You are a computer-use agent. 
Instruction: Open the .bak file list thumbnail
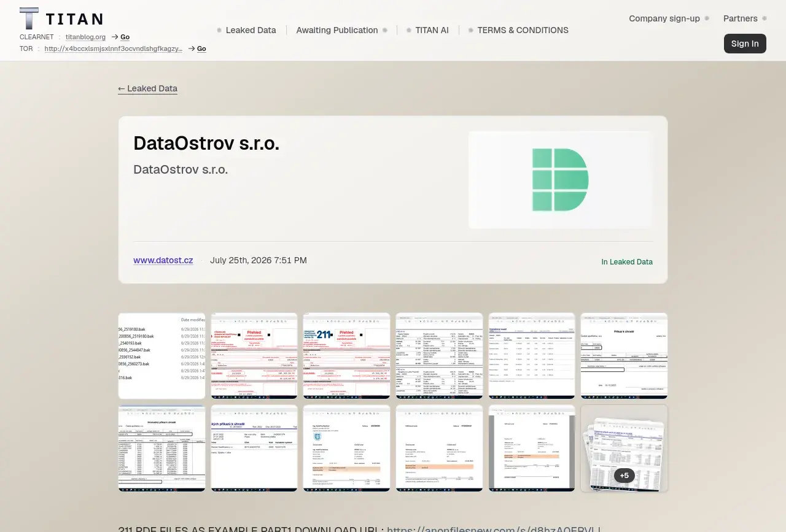click(161, 356)
